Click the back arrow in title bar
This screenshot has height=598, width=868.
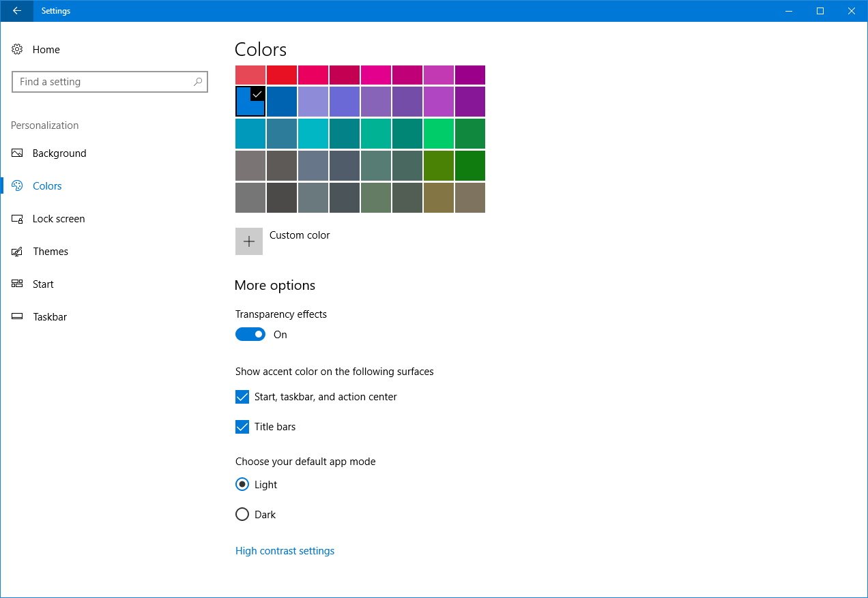(16, 11)
